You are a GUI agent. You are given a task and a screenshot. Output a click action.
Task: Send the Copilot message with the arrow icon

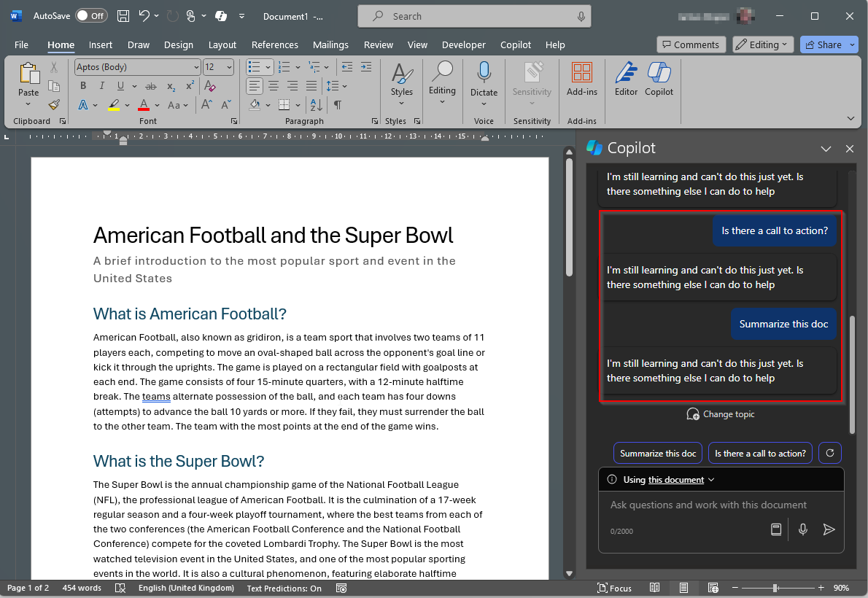point(829,530)
